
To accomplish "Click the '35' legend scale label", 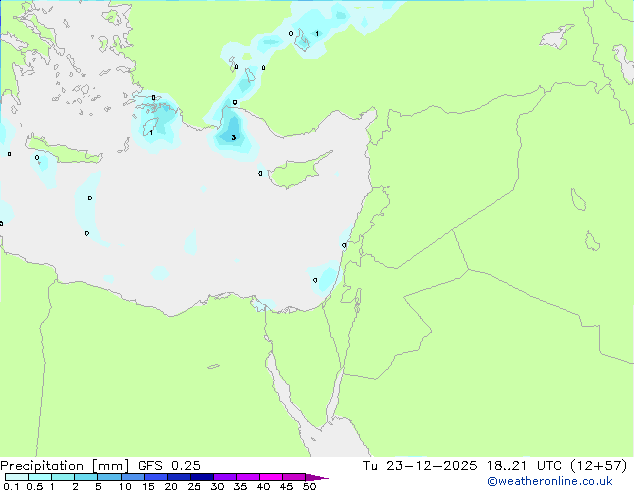I will (x=240, y=486).
